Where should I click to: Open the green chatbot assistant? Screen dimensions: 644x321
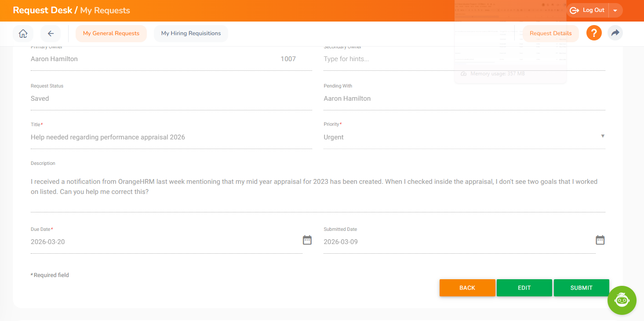622,300
